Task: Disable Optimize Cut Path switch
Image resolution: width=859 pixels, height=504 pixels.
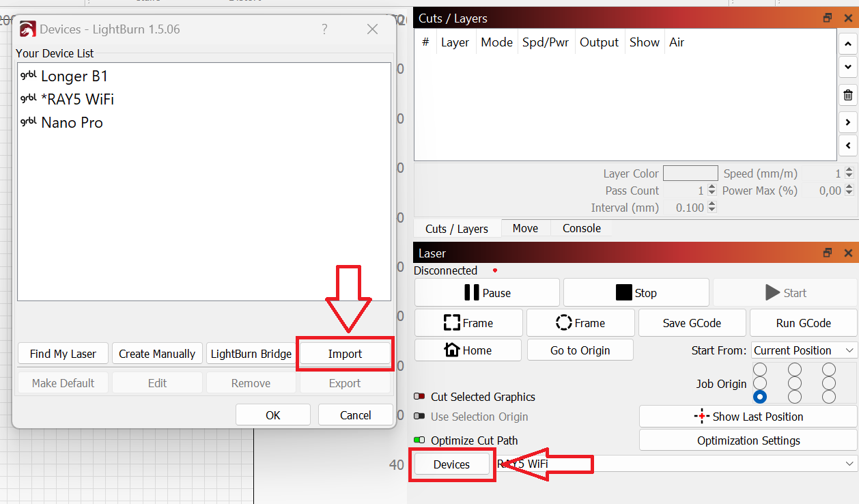Action: click(419, 440)
